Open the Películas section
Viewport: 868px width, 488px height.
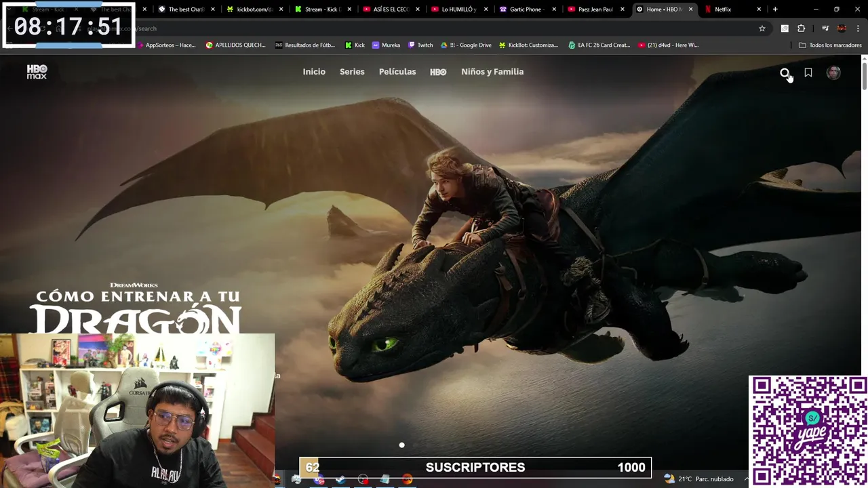point(397,72)
